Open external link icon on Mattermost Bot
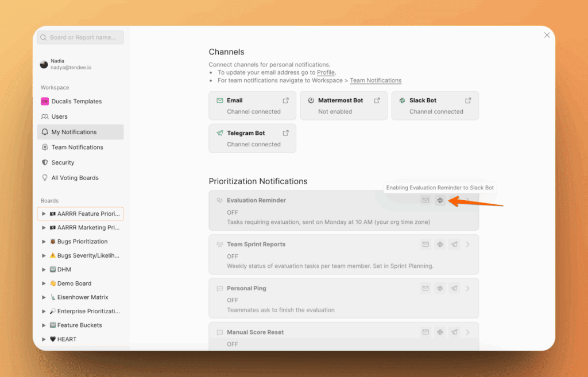 tap(377, 100)
